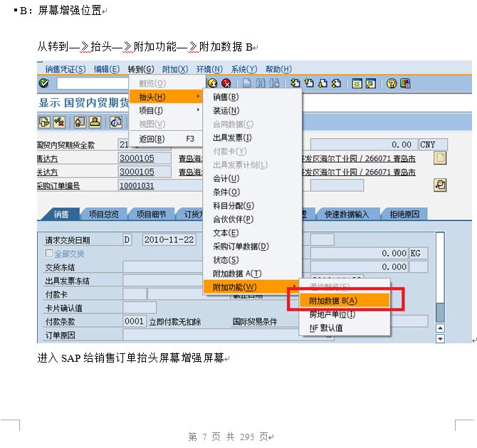477x448 pixels.
Task: Click the Find Next binoculars icon
Action: pyautogui.click(x=274, y=83)
